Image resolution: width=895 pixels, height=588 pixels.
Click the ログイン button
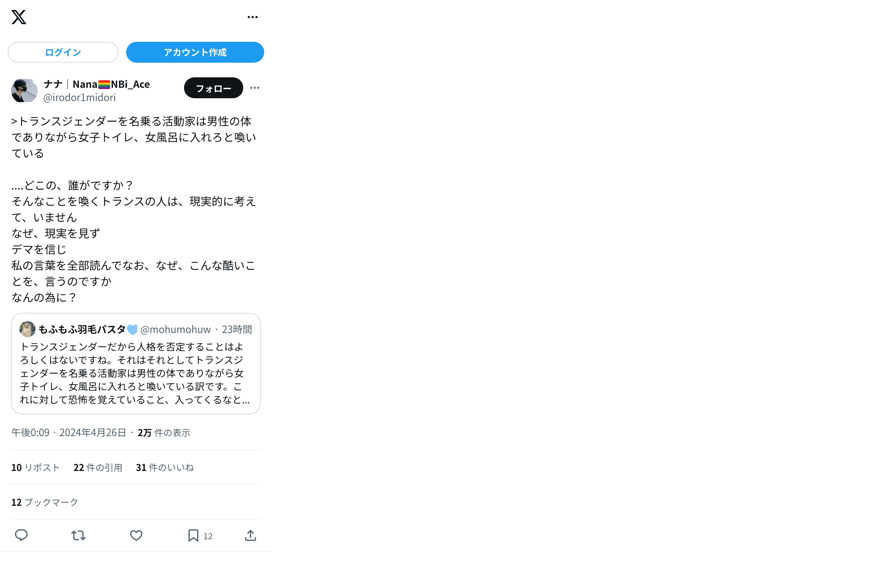coord(63,52)
